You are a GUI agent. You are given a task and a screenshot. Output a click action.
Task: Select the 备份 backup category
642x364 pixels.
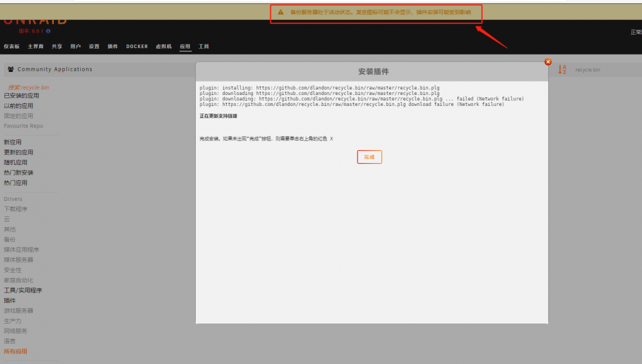tap(10, 239)
